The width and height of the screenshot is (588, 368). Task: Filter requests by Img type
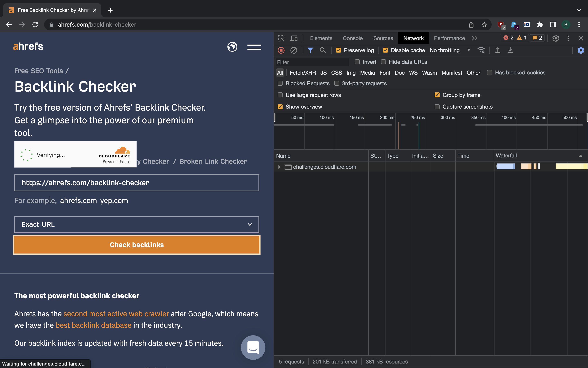351,73
